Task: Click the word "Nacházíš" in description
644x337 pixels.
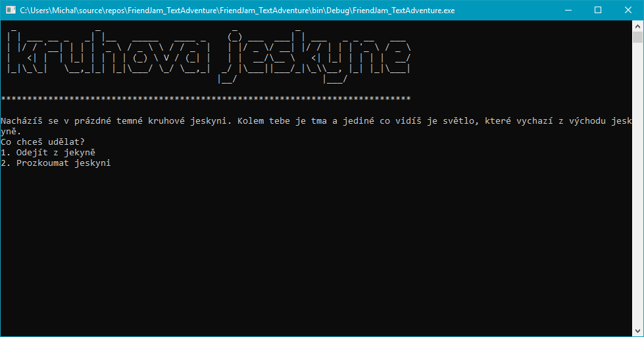Action: coord(22,121)
